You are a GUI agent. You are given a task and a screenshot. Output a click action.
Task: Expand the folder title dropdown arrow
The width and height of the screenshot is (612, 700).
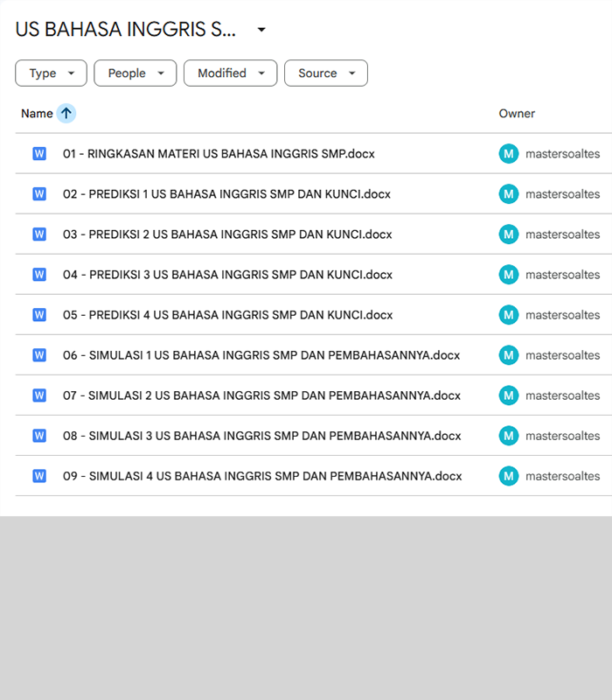click(261, 30)
